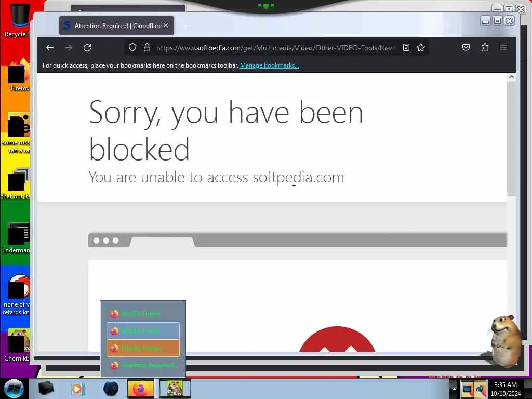Screen dimensions: 532x399
Task: Show site security info via padlock
Action: (147, 48)
